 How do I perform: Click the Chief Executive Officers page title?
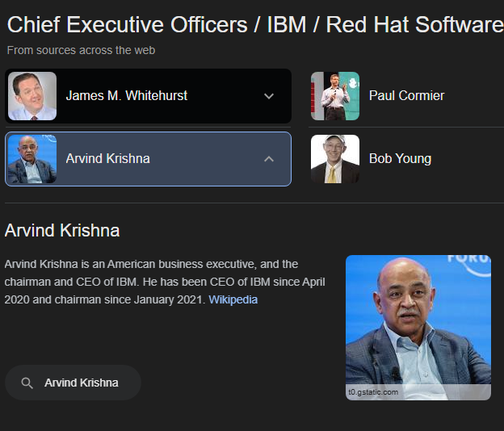coord(255,25)
